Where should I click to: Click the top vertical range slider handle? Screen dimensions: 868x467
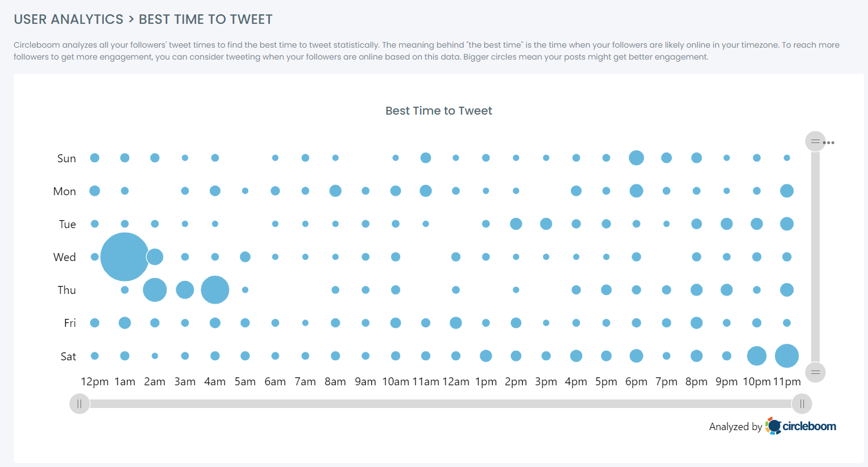click(815, 141)
